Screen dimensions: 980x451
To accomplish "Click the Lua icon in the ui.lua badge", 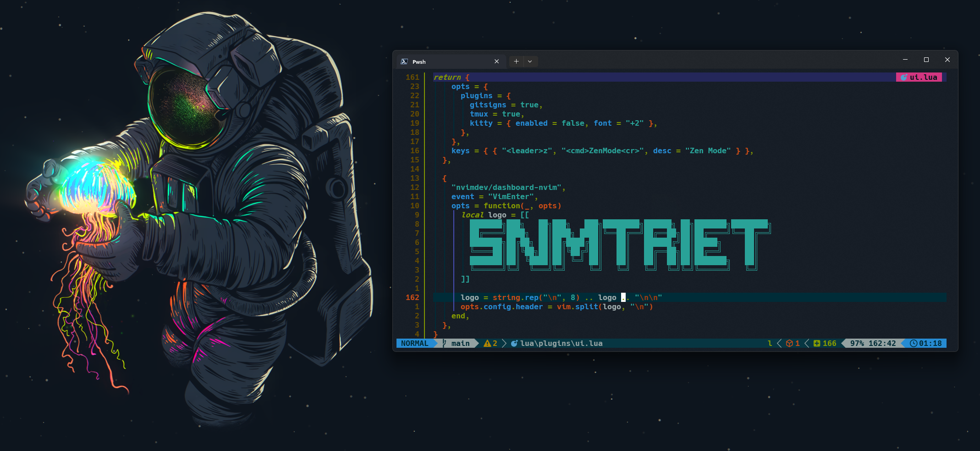I will [904, 77].
